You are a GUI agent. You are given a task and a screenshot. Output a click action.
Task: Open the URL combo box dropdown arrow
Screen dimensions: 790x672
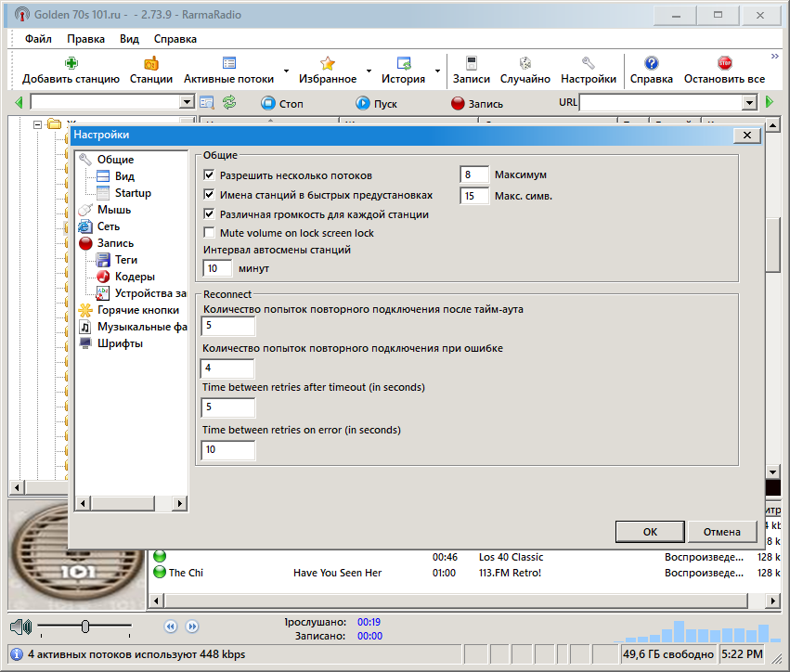click(x=750, y=103)
